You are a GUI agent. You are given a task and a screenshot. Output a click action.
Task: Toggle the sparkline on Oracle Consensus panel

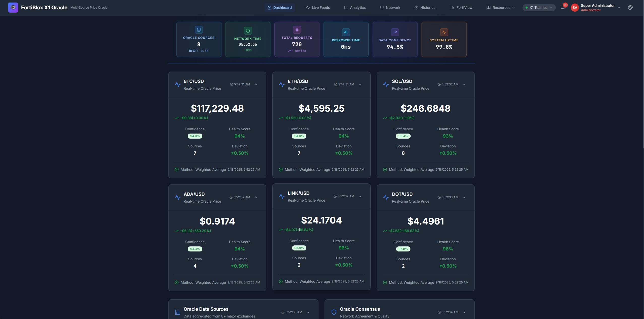point(464,312)
